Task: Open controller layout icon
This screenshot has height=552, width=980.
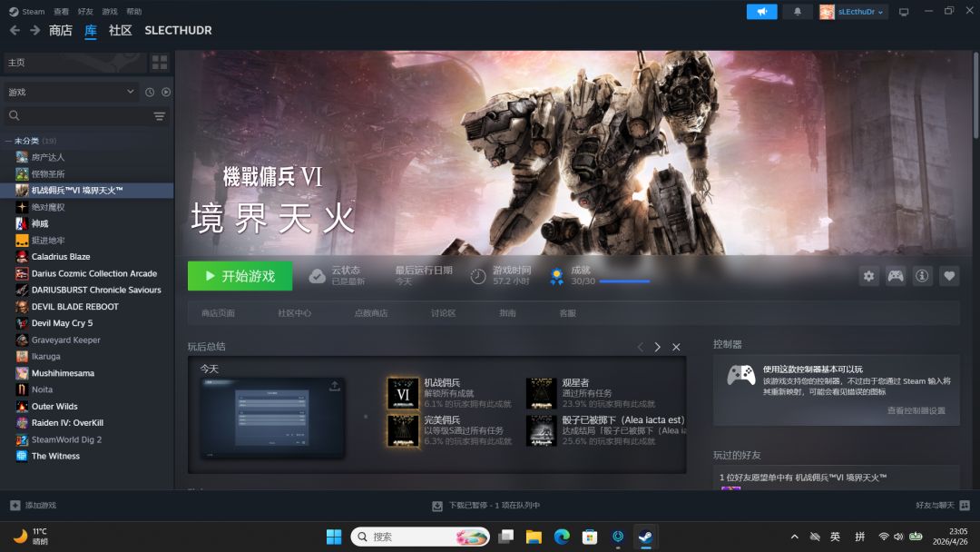Action: (896, 276)
